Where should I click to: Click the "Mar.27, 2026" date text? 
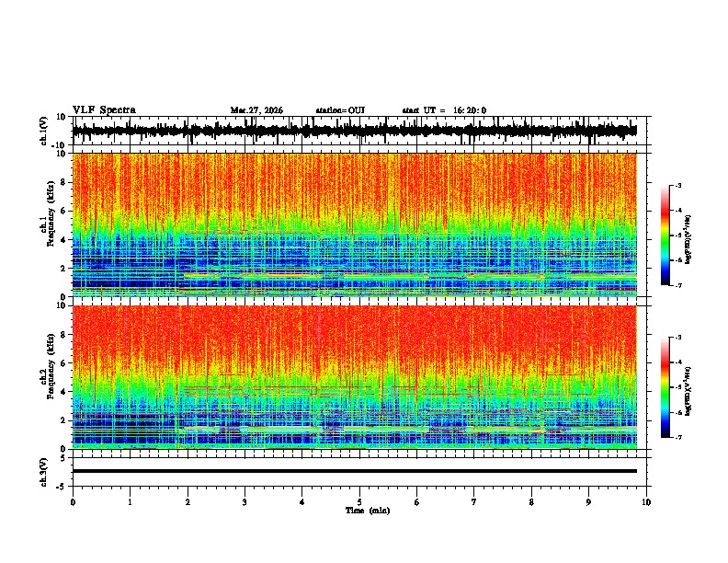(x=256, y=110)
